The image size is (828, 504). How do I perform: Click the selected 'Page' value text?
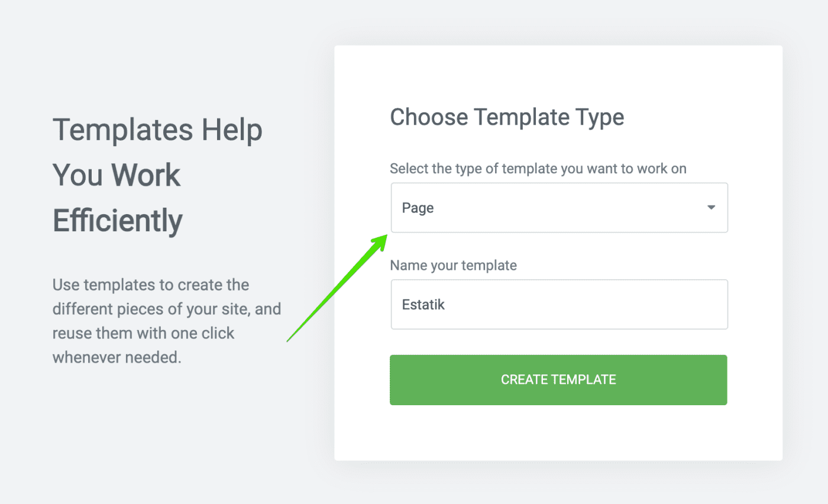click(418, 208)
